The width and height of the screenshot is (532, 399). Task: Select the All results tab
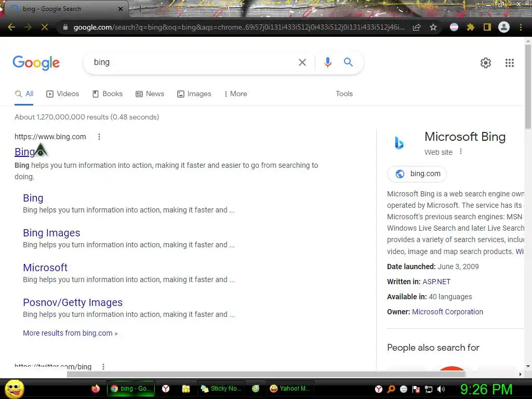pyautogui.click(x=24, y=94)
